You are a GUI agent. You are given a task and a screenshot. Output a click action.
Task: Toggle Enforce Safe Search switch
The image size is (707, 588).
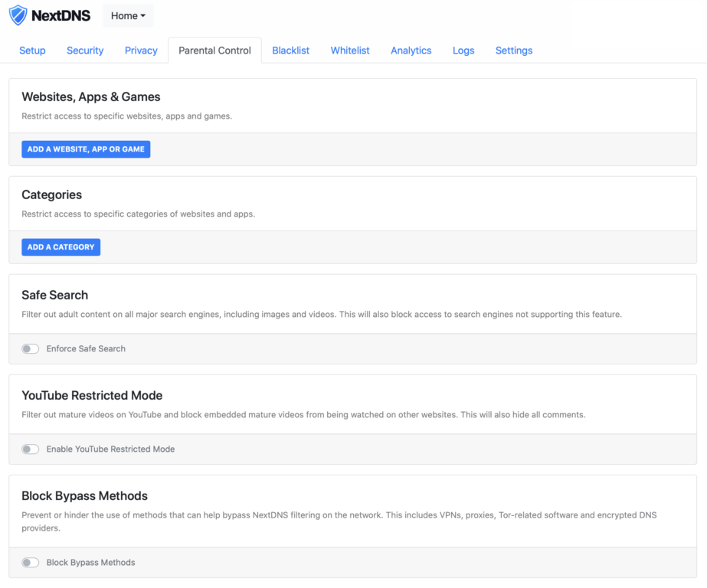point(30,349)
